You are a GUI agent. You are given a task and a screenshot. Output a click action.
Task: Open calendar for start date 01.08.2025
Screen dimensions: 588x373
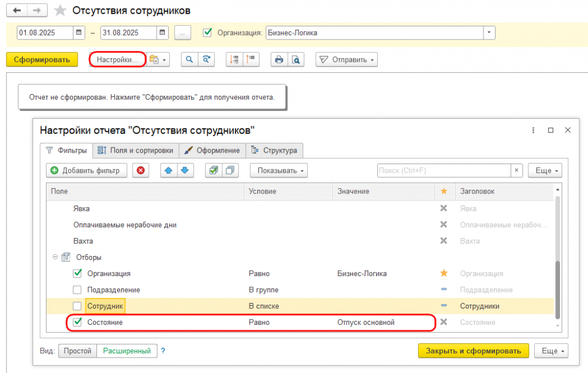(x=79, y=33)
